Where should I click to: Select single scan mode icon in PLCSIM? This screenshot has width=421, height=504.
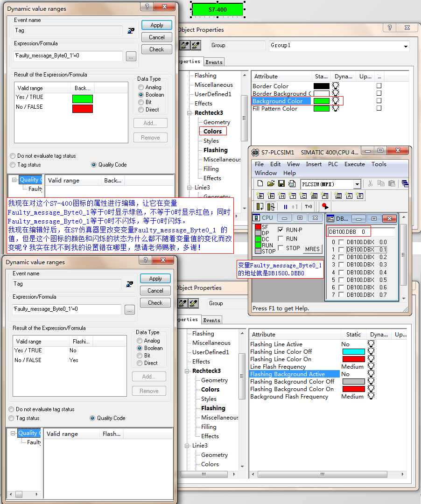pos(260,206)
